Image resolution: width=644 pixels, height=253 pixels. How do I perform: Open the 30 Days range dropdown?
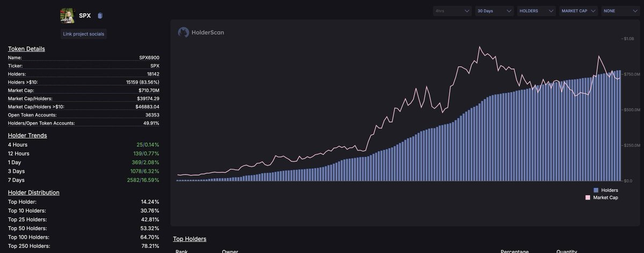tap(494, 11)
